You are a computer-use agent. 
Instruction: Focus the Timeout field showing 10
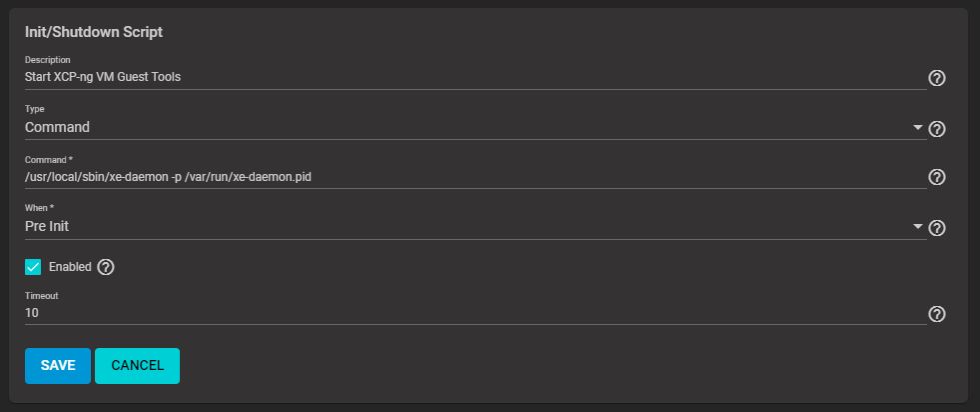[475, 313]
